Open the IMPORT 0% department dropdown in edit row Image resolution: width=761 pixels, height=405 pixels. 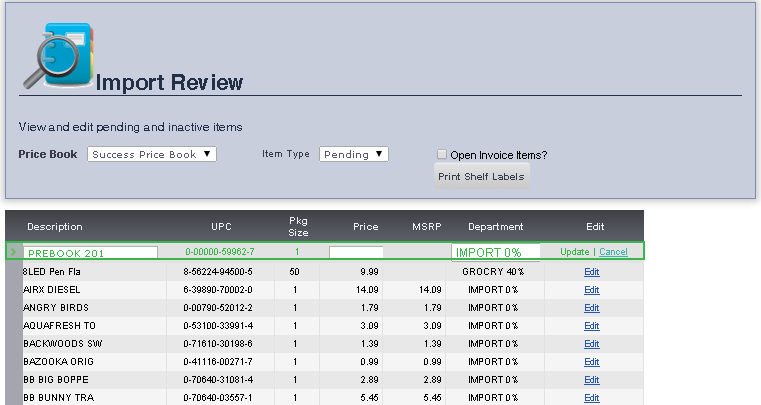coord(496,252)
